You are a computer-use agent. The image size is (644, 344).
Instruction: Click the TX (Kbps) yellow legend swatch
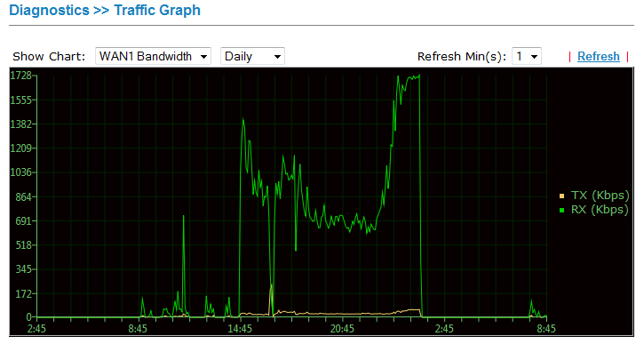coord(561,196)
